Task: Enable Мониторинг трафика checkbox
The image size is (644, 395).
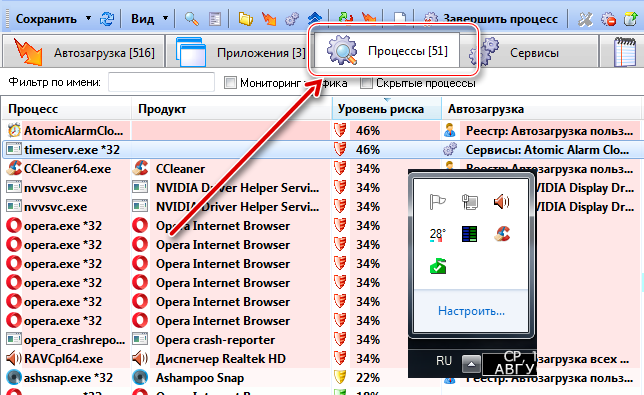Action: pos(230,83)
